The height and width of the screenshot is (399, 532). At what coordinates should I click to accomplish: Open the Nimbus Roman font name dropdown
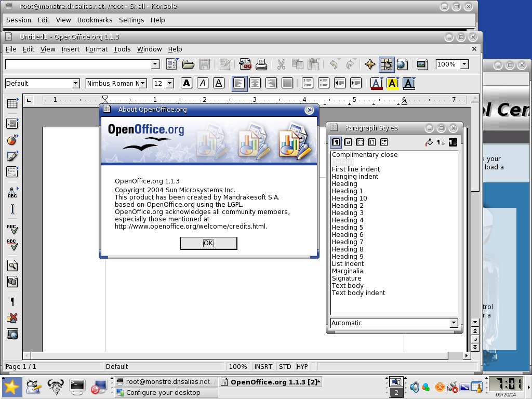pos(143,84)
